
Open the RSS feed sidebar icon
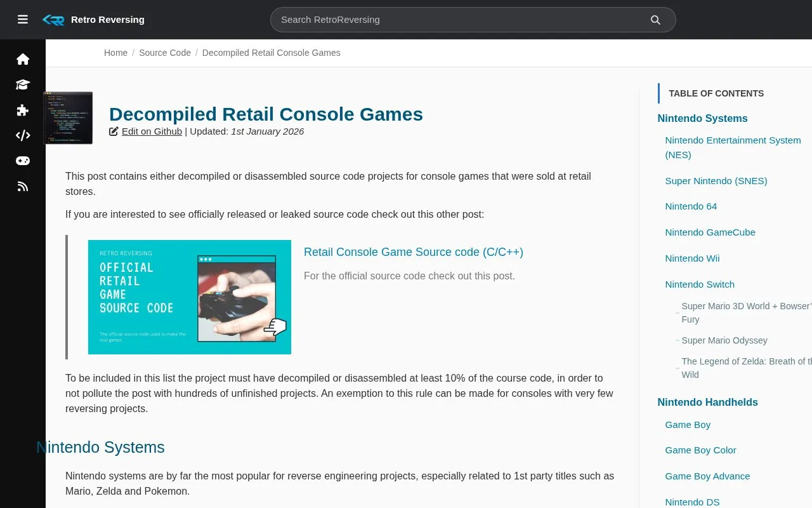pos(23,186)
